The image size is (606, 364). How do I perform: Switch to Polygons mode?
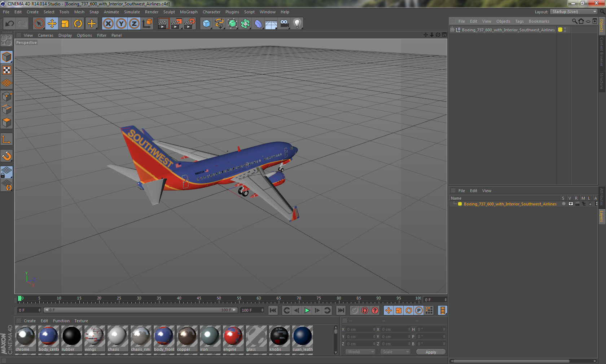[6, 123]
